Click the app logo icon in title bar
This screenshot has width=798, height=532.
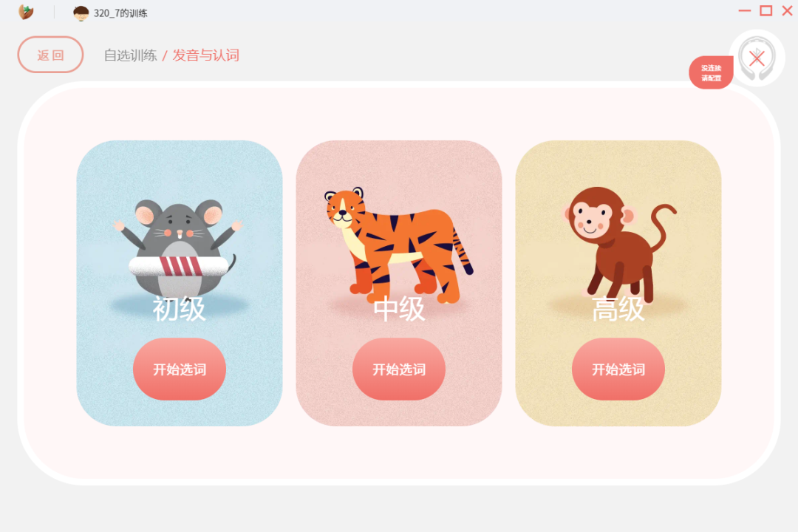click(x=26, y=12)
